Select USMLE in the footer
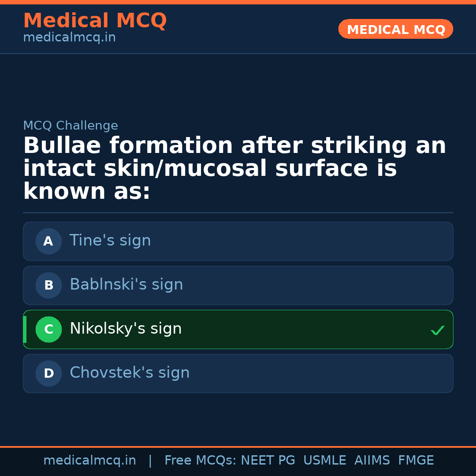Image resolution: width=476 pixels, height=476 pixels. pyautogui.click(x=324, y=461)
